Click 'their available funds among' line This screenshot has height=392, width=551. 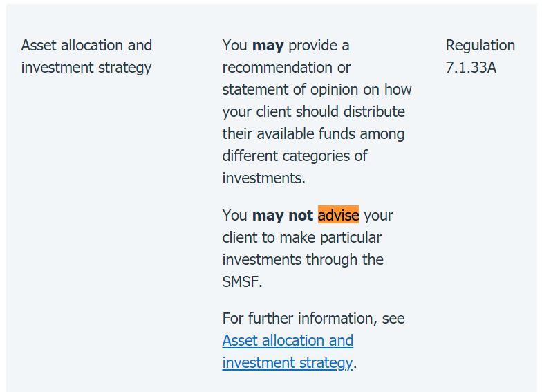click(313, 134)
